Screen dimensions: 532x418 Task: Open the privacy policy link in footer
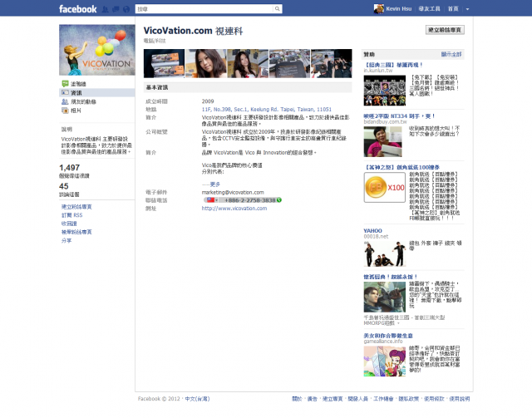click(x=408, y=399)
